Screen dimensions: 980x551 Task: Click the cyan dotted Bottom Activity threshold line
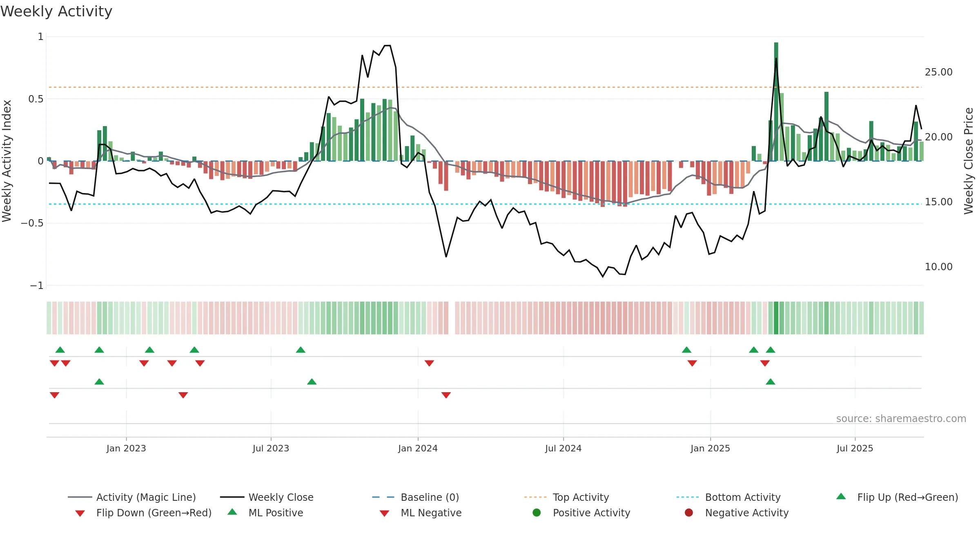pyautogui.click(x=485, y=204)
